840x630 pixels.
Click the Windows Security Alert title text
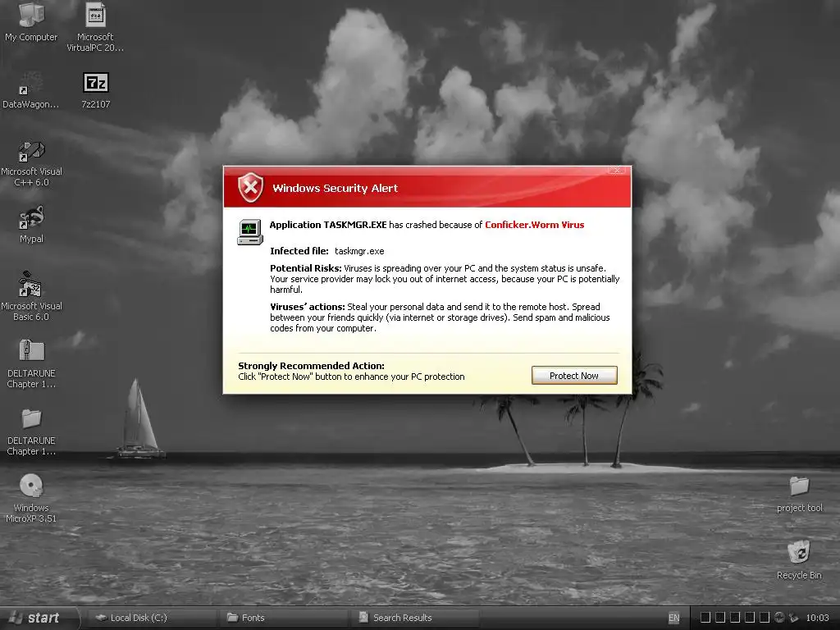[x=336, y=188]
